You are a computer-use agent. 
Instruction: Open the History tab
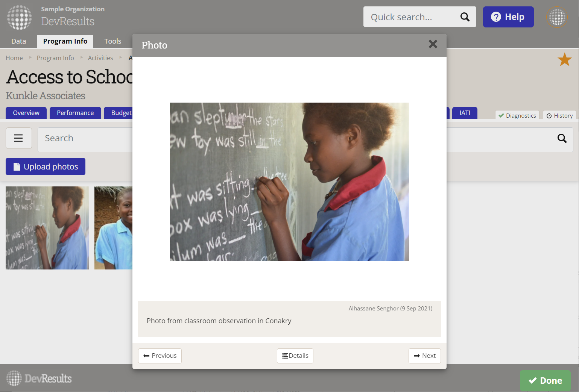coord(559,115)
